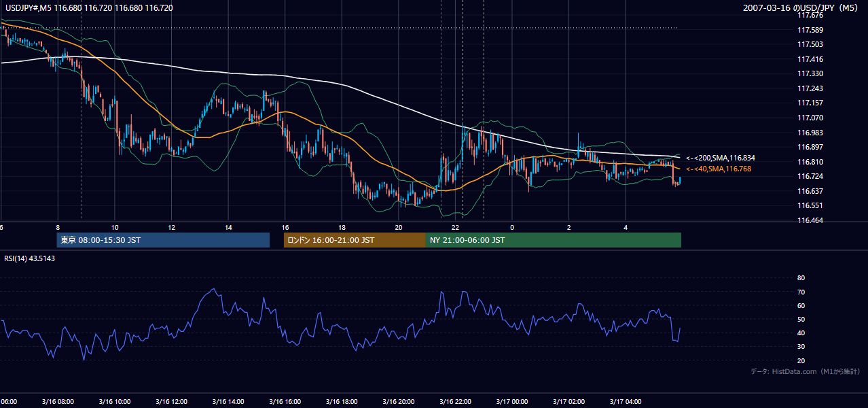Image resolution: width=868 pixels, height=408 pixels.
Task: Click the RSI axis level 30
Action: click(x=801, y=346)
